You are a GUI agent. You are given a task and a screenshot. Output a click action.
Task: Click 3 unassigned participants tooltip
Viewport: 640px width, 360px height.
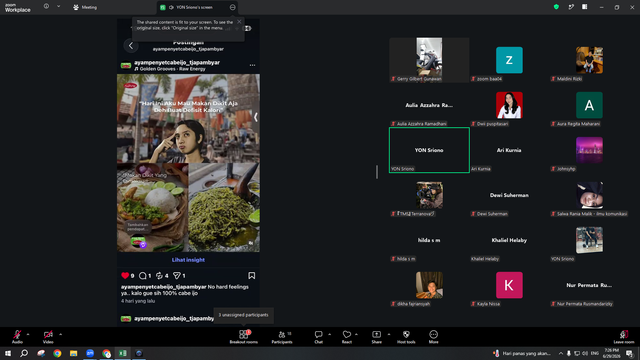pyautogui.click(x=243, y=315)
